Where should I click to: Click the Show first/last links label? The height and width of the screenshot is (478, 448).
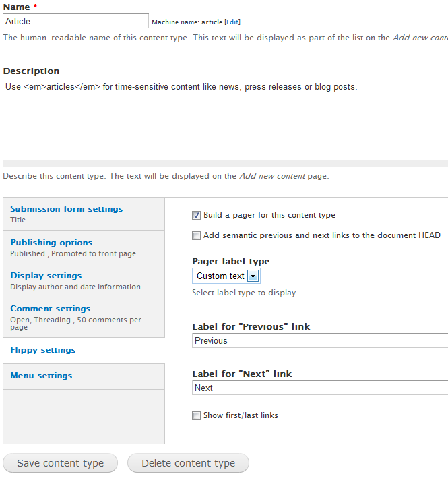click(x=241, y=416)
